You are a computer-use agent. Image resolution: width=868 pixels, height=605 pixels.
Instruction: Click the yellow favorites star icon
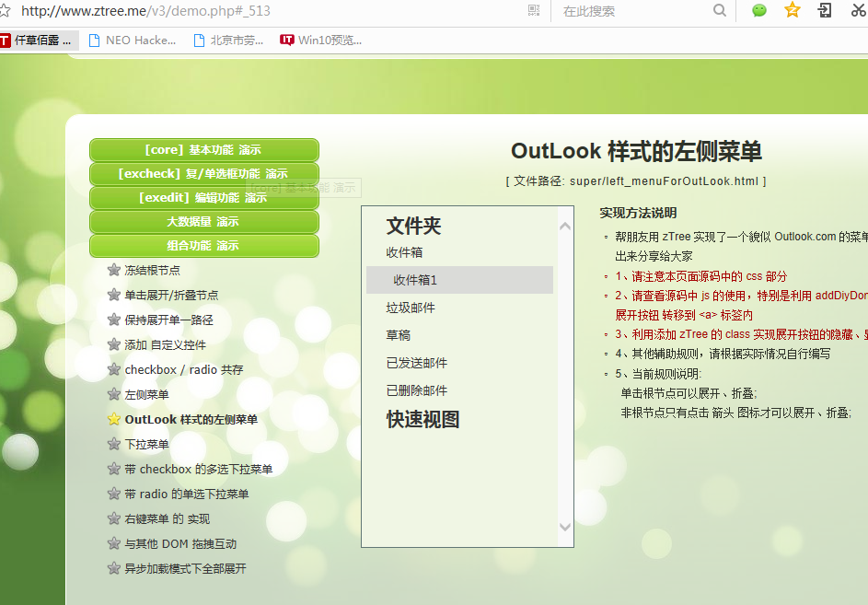[x=793, y=9]
